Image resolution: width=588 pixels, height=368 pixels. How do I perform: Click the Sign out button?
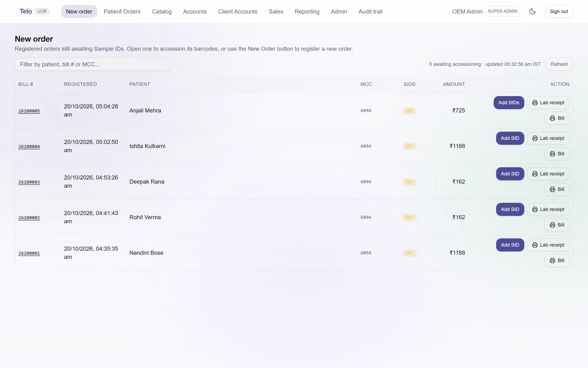[559, 11]
